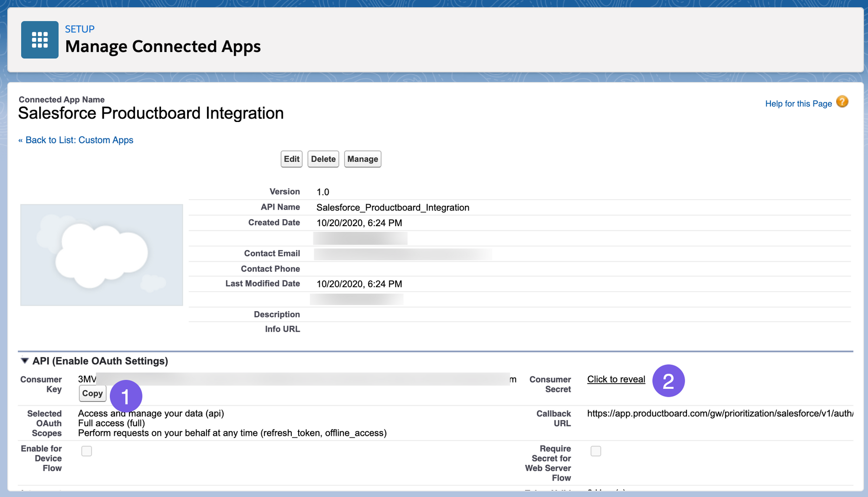Click the refresh_token, offline_access scope line
Viewport: 868px width, 497px height.
pos(232,433)
